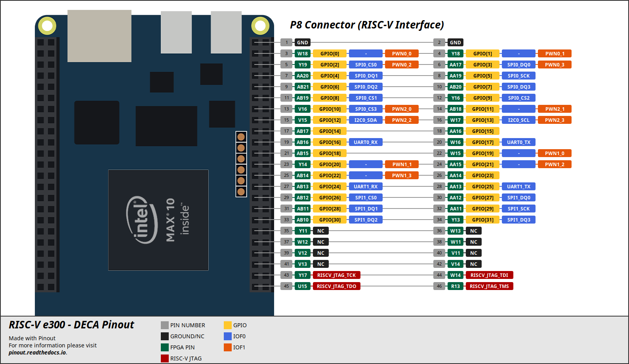This screenshot has width=629, height=364.
Task: Click the RISCV_JTAG_TMS label
Action: (490, 286)
